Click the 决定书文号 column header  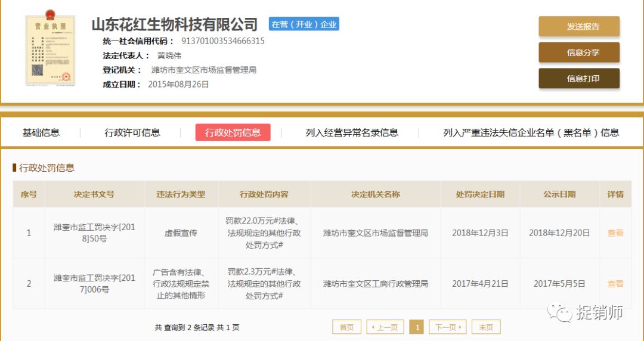pyautogui.click(x=94, y=194)
